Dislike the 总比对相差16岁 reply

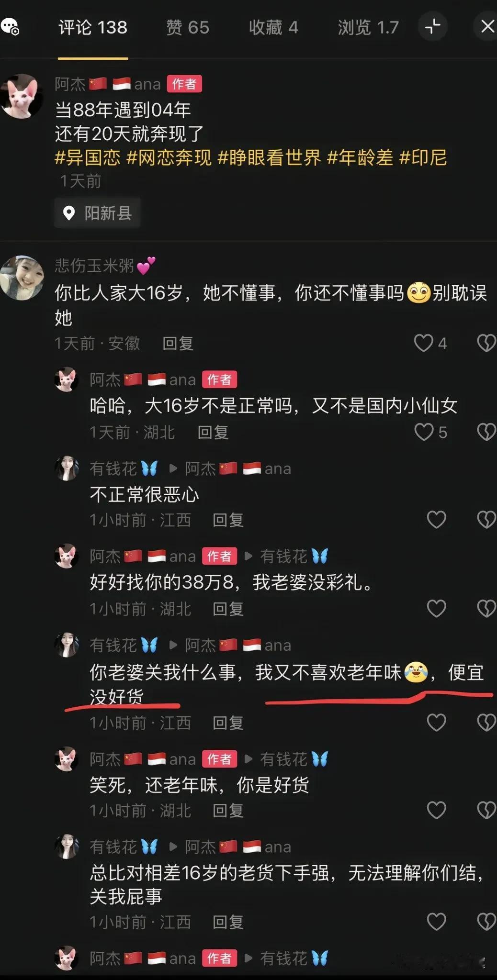pyautogui.click(x=486, y=922)
